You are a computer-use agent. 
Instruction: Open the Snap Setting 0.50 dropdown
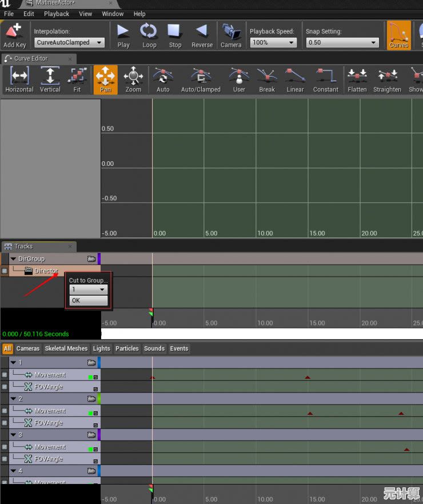pyautogui.click(x=342, y=42)
